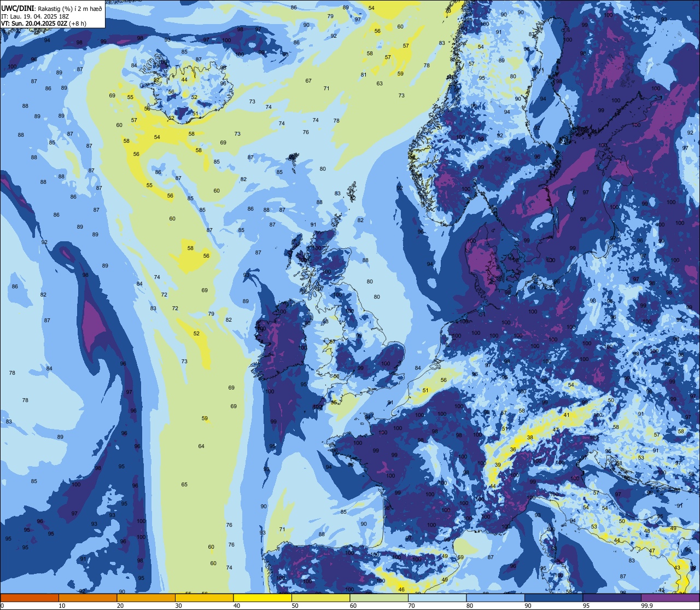This screenshot has height=610, width=700.
Task: Click the purple legend swatch above 99.9%
Action: [x=670, y=597]
